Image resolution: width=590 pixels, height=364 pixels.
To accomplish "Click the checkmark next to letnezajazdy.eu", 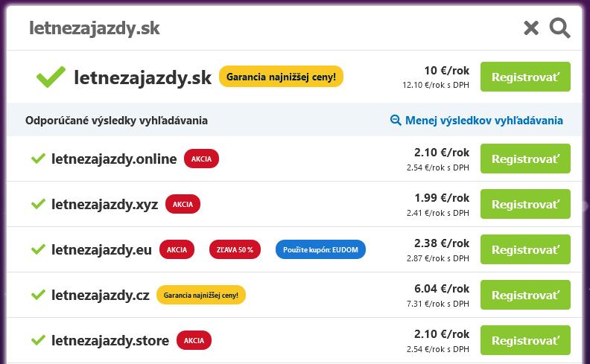I will (x=38, y=249).
